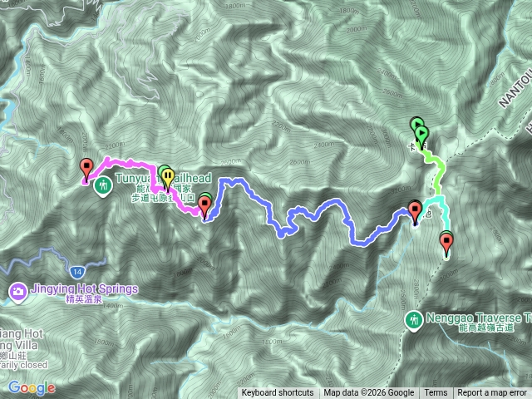Open the Google logo link

pyautogui.click(x=32, y=388)
